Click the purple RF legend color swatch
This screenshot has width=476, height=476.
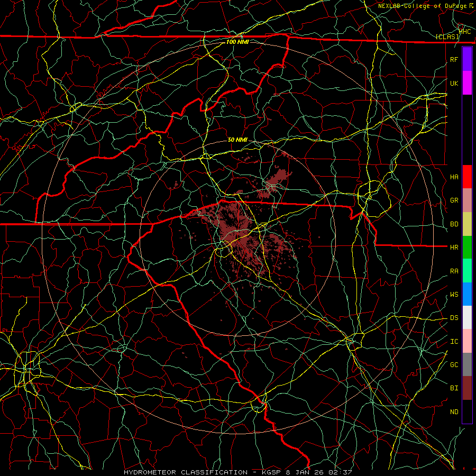467,59
